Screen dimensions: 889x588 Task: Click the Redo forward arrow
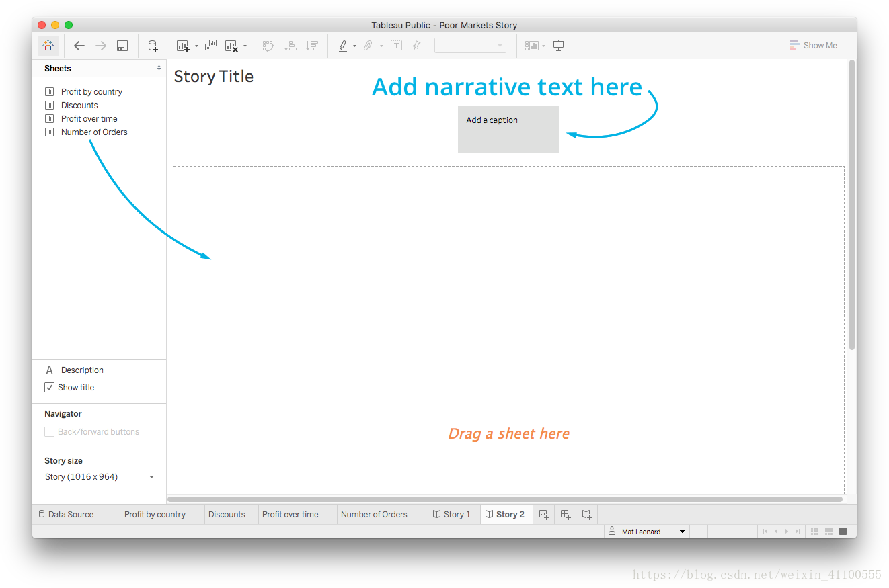(x=101, y=46)
